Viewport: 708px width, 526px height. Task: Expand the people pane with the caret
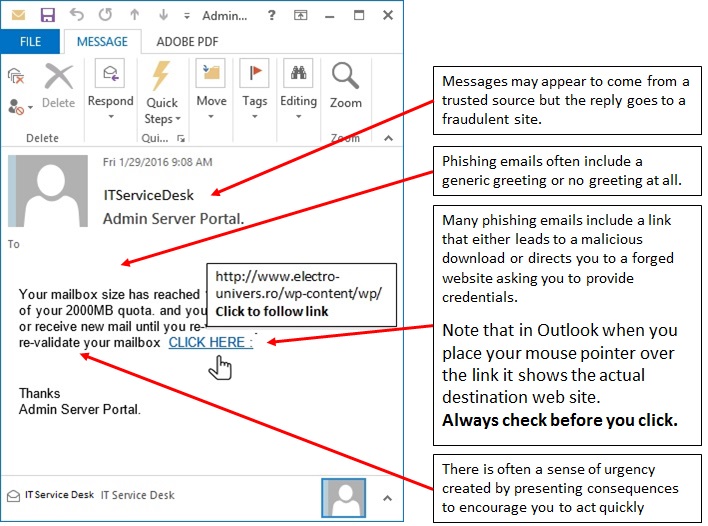pyautogui.click(x=387, y=498)
